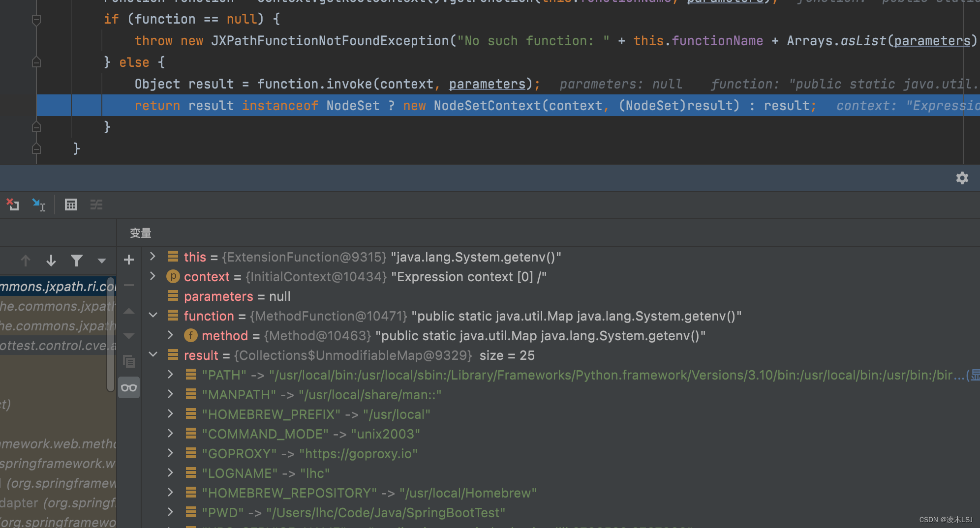Click the underlined 'parameters' in function.invoke call
This screenshot has width=980, height=528.
pyautogui.click(x=487, y=84)
